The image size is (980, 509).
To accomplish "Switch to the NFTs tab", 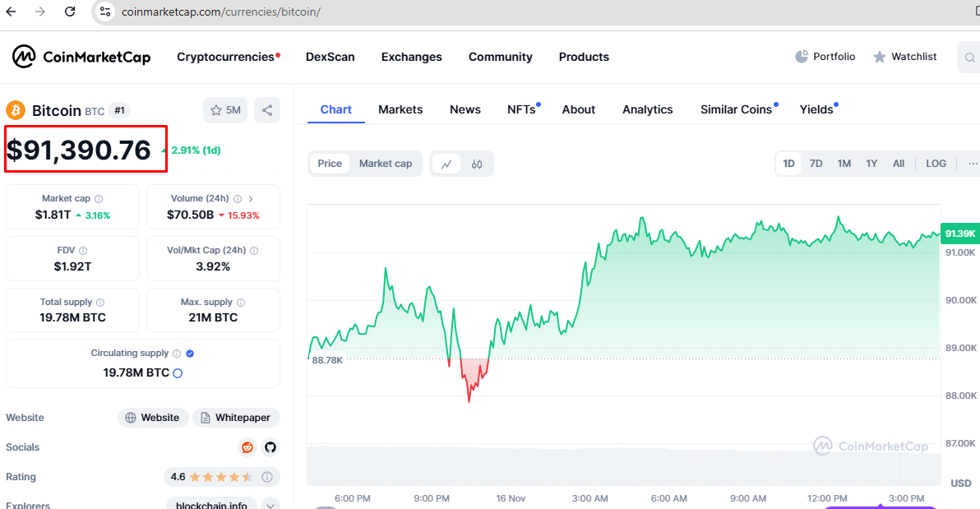I will click(x=521, y=109).
